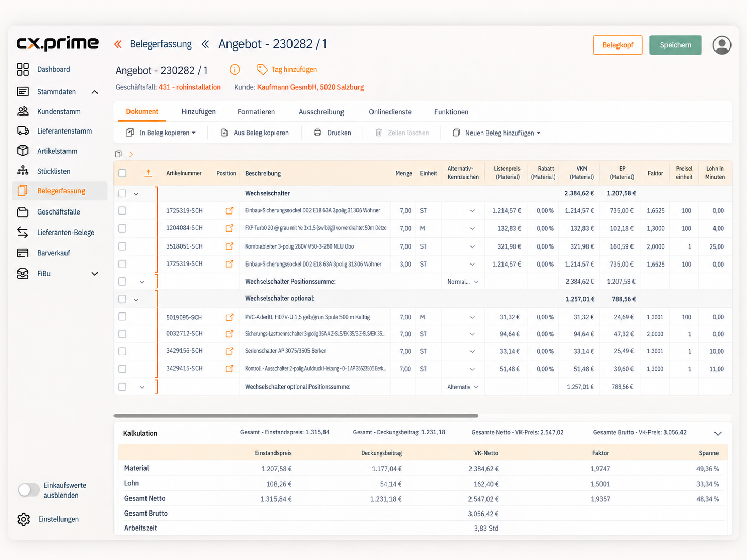This screenshot has width=747, height=560.
Task: Toggle Einkaufswerte ausblenden switch
Action: (x=28, y=490)
